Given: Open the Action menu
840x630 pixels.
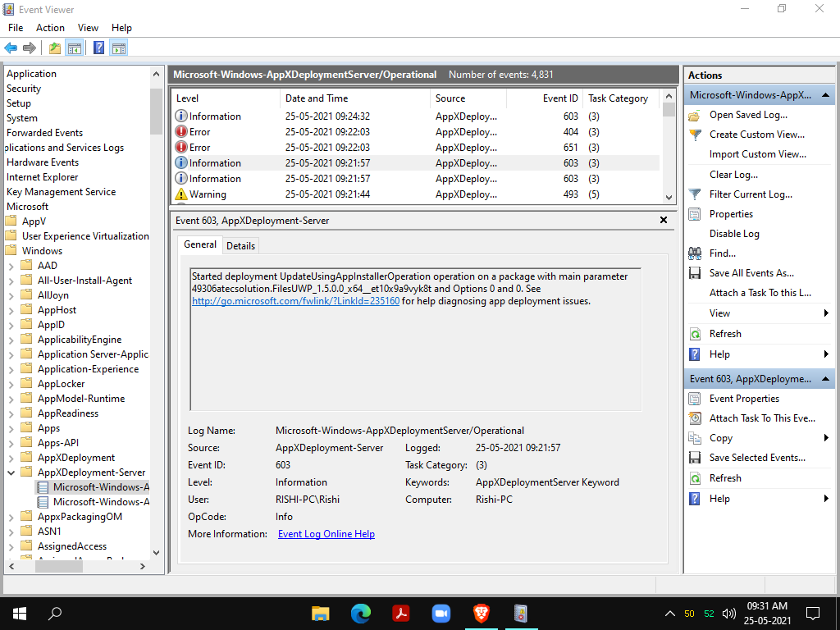Looking at the screenshot, I should coord(50,27).
